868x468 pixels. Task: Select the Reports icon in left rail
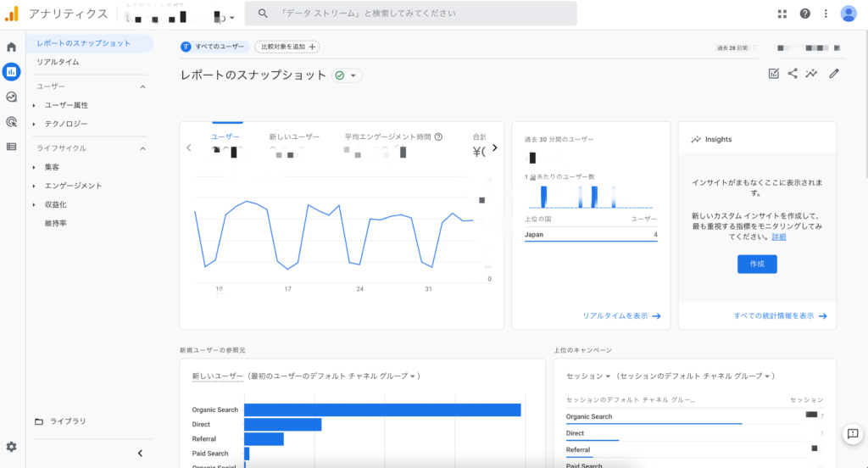[x=11, y=71]
